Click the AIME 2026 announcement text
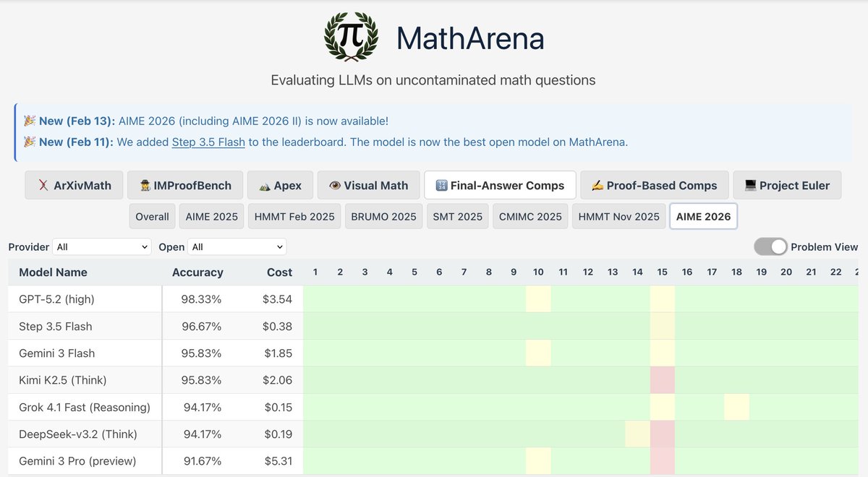868x477 pixels. [x=253, y=121]
